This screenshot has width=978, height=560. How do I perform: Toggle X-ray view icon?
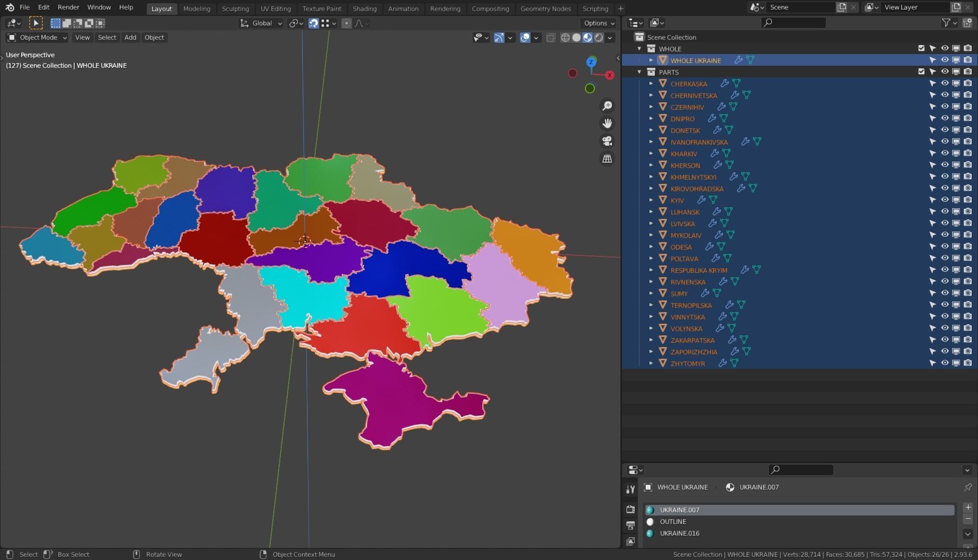(x=550, y=38)
